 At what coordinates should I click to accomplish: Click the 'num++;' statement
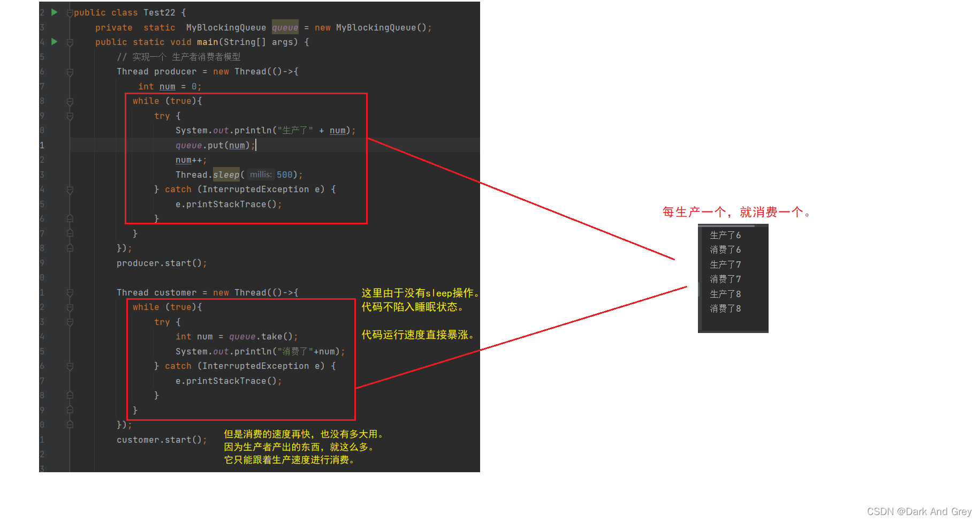click(x=191, y=160)
